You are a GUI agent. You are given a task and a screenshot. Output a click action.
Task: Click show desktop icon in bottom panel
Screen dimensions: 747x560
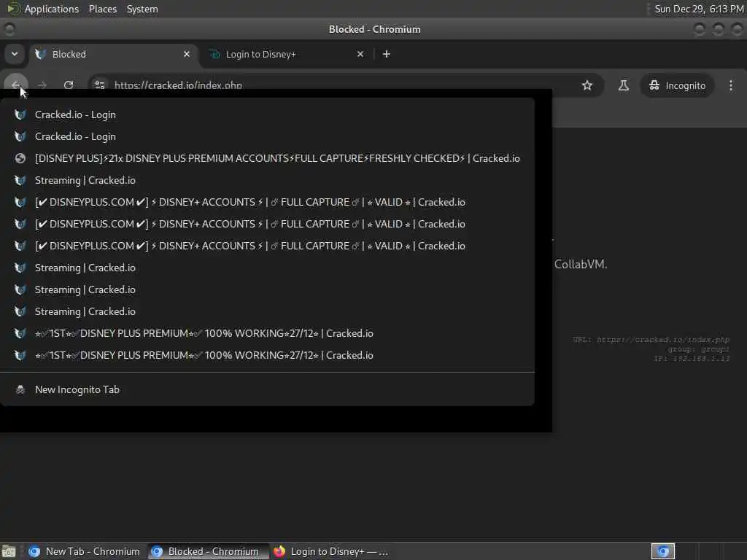click(x=9, y=551)
